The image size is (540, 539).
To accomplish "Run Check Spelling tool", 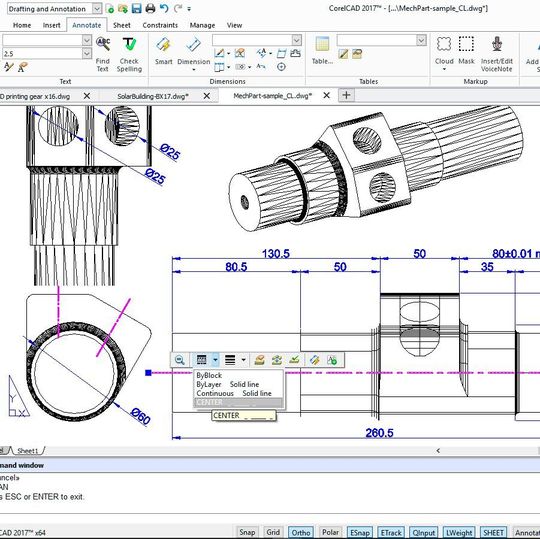I will tap(129, 54).
